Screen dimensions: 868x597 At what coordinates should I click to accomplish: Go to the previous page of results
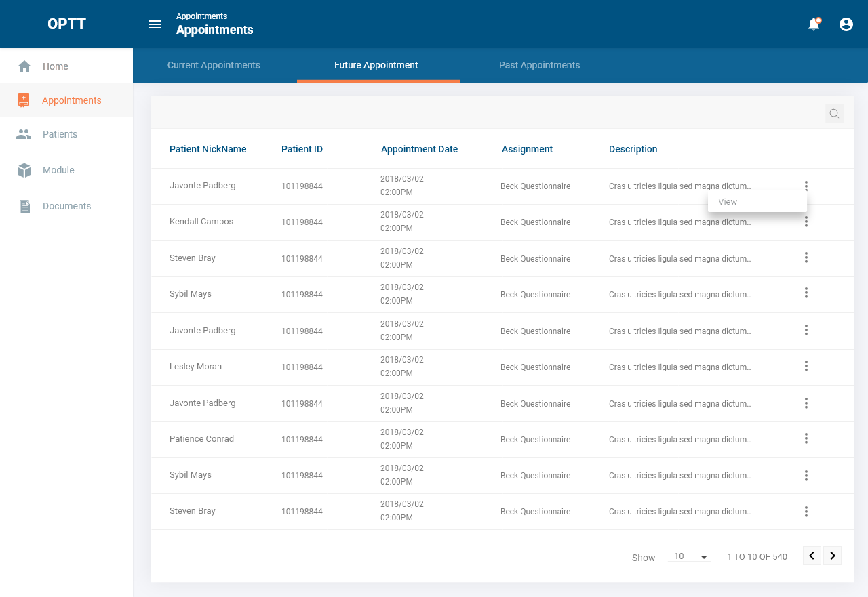click(812, 556)
